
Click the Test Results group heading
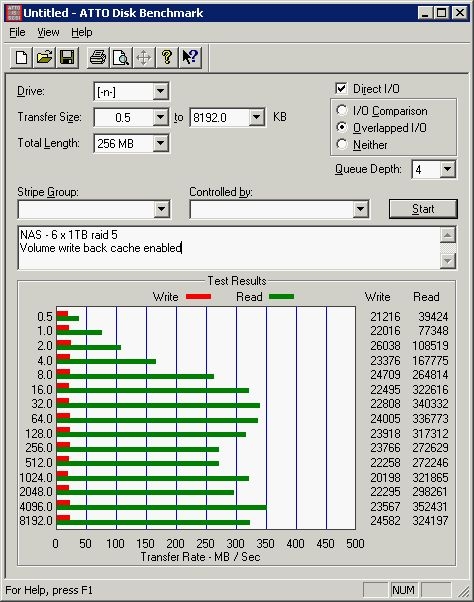237,281
